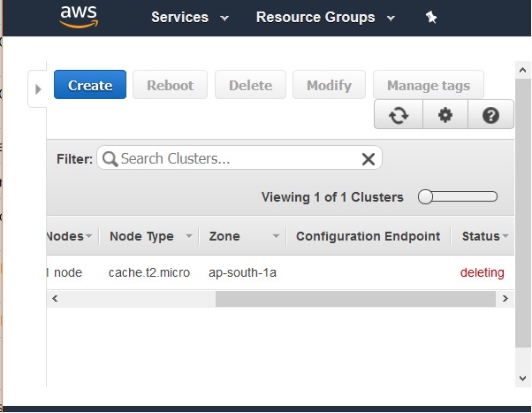Viewport: 532px width, 413px height.
Task: Open the Resource Groups menu
Action: (324, 18)
